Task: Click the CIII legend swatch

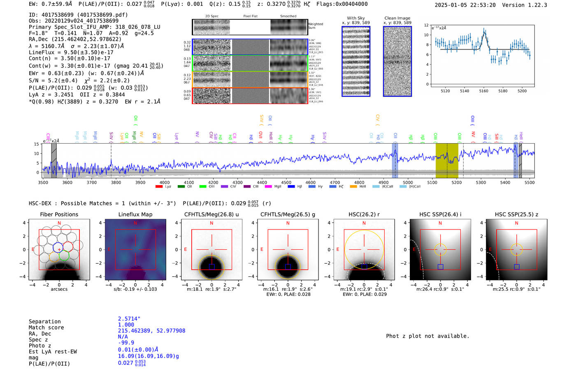Action: pos(247,187)
